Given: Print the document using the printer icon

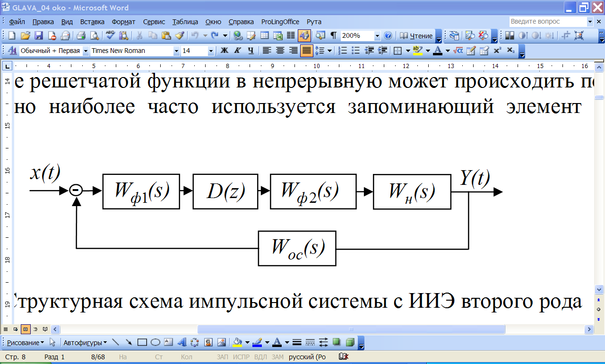Looking at the screenshot, I should (x=81, y=35).
